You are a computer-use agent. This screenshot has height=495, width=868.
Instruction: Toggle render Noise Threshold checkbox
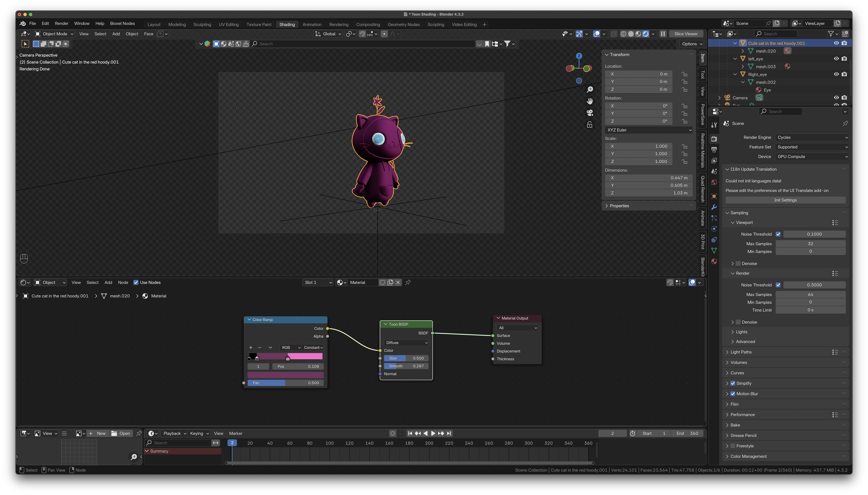tap(778, 285)
